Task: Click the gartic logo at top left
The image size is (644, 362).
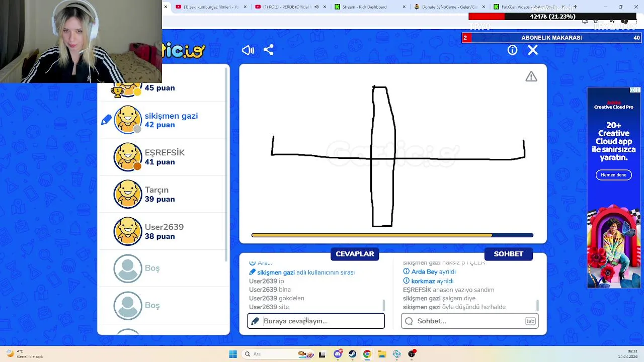Action: click(184, 50)
